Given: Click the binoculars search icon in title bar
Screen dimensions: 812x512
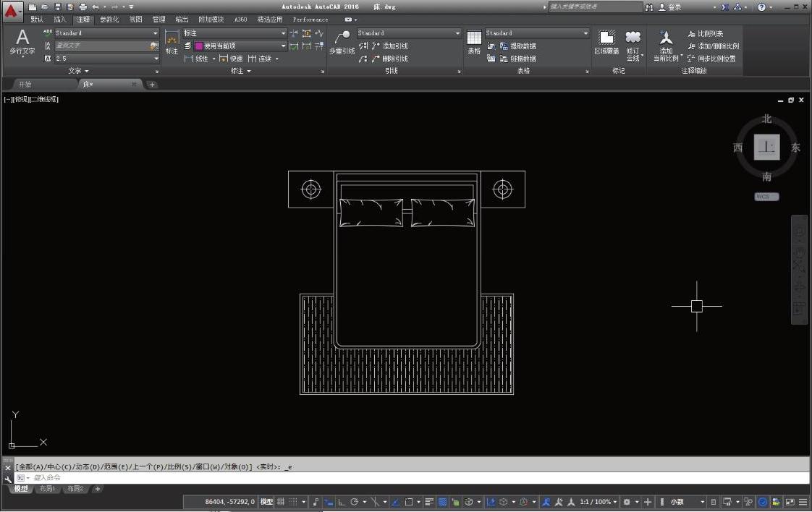Looking at the screenshot, I should pyautogui.click(x=649, y=7).
